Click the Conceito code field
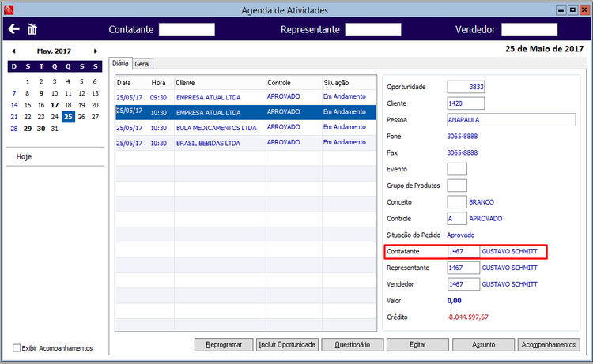Screen dimensions: 593x364 click(x=457, y=202)
